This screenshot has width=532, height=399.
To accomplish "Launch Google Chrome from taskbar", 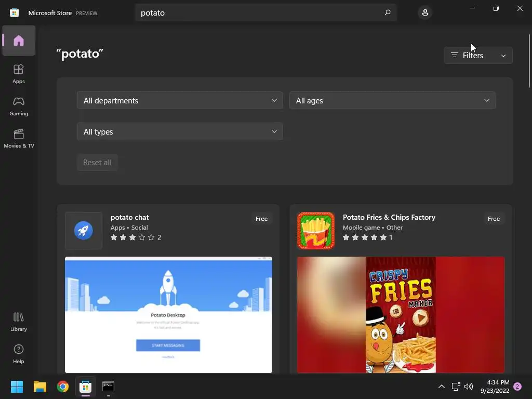I will coord(63,387).
